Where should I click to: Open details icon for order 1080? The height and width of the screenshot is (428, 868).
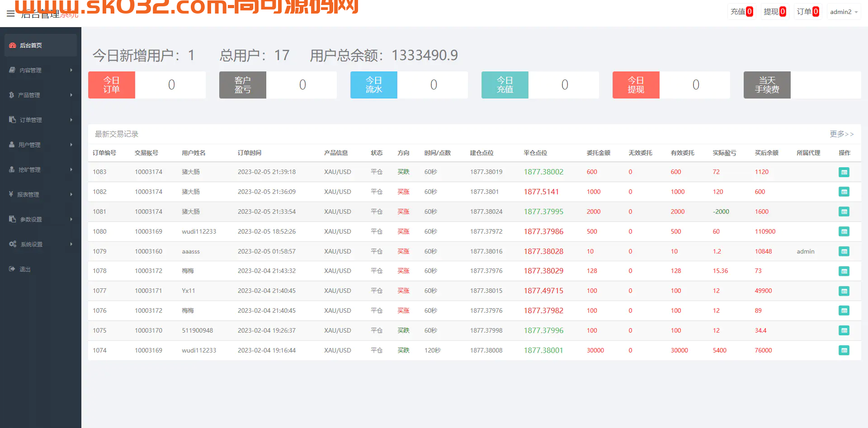click(844, 231)
